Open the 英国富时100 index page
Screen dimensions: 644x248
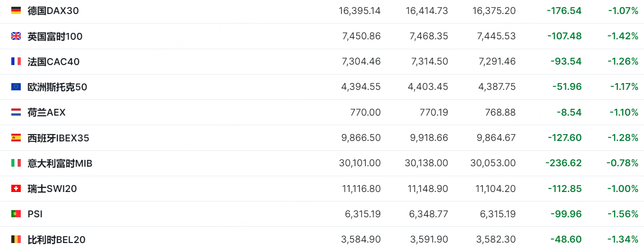pos(55,36)
